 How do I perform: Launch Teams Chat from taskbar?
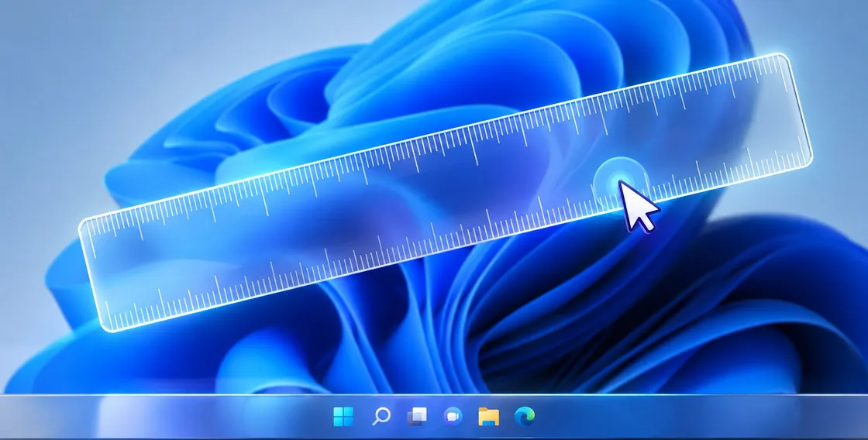[x=453, y=416]
